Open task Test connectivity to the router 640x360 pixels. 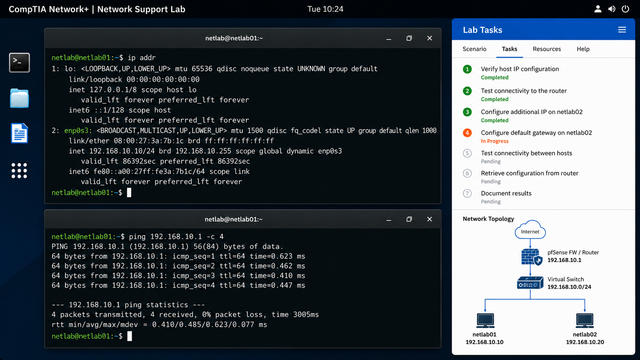[524, 91]
